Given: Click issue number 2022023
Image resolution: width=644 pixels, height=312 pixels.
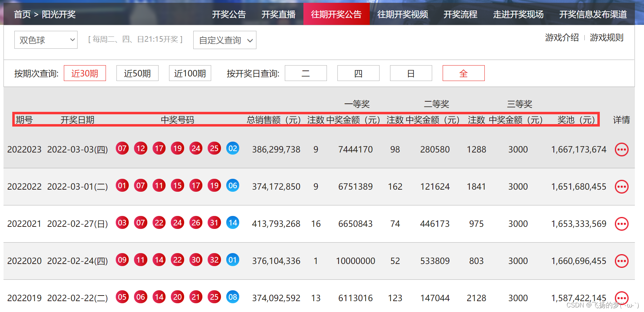Looking at the screenshot, I should pyautogui.click(x=24, y=150).
